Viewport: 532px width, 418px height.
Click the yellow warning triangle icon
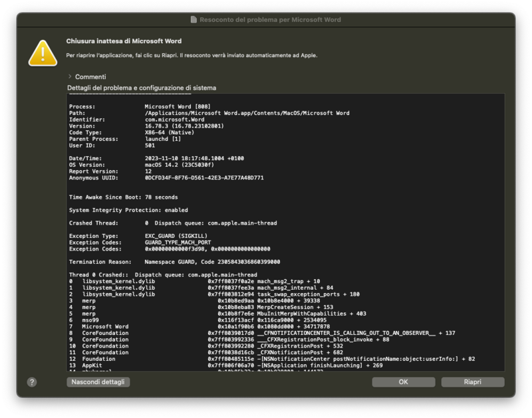[43, 53]
